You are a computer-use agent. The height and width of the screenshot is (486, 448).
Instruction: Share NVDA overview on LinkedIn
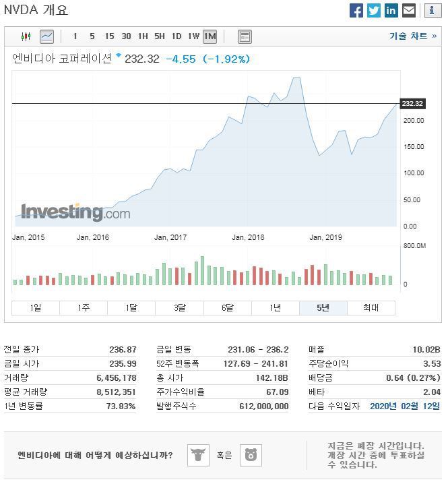pos(391,11)
